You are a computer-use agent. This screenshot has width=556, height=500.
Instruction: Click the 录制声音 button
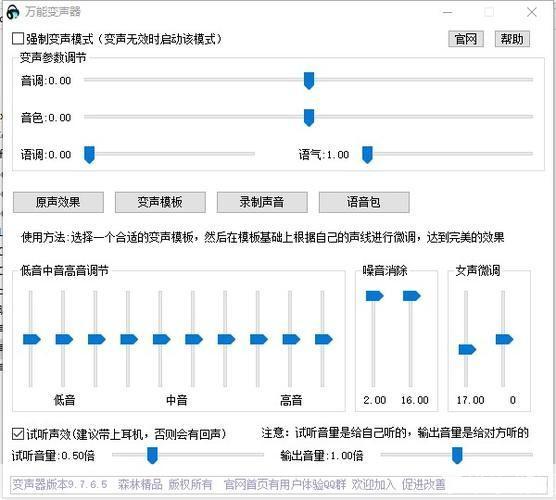click(262, 202)
